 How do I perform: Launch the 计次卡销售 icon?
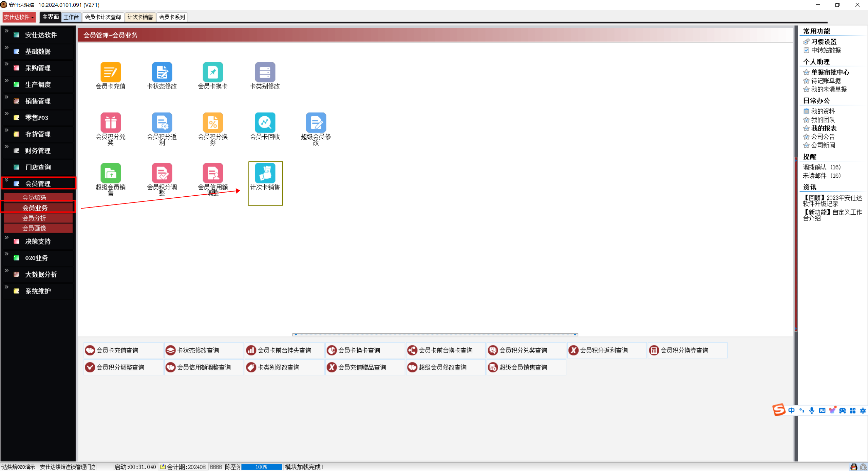265,173
